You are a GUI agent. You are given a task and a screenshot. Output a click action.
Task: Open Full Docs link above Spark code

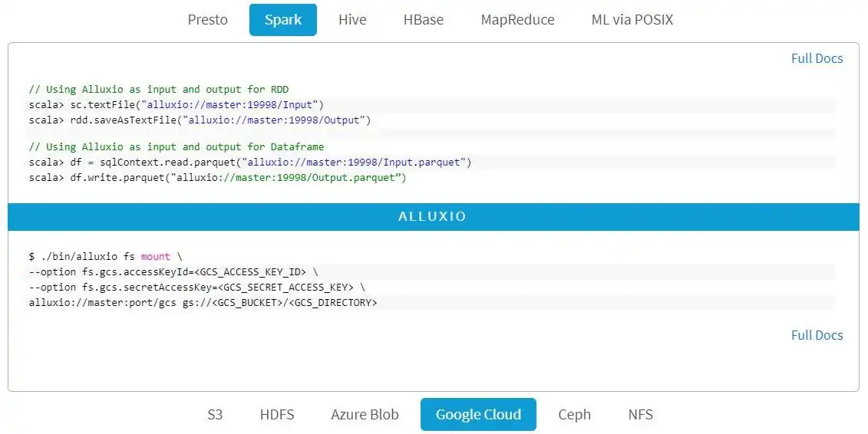(817, 58)
